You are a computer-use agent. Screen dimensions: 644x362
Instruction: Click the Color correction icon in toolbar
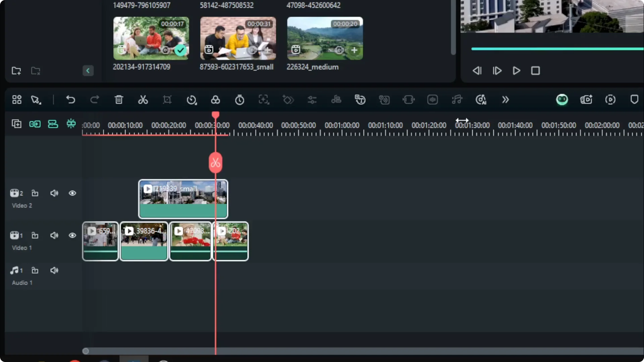tap(216, 100)
